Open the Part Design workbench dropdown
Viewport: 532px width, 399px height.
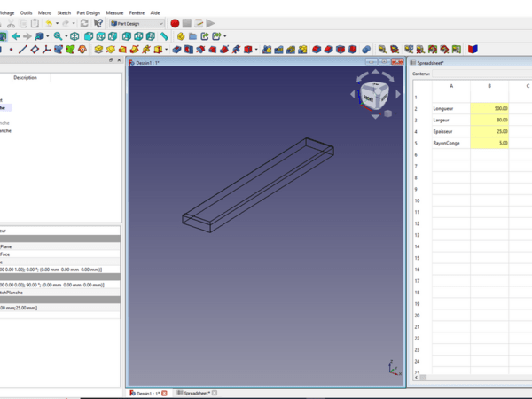136,24
